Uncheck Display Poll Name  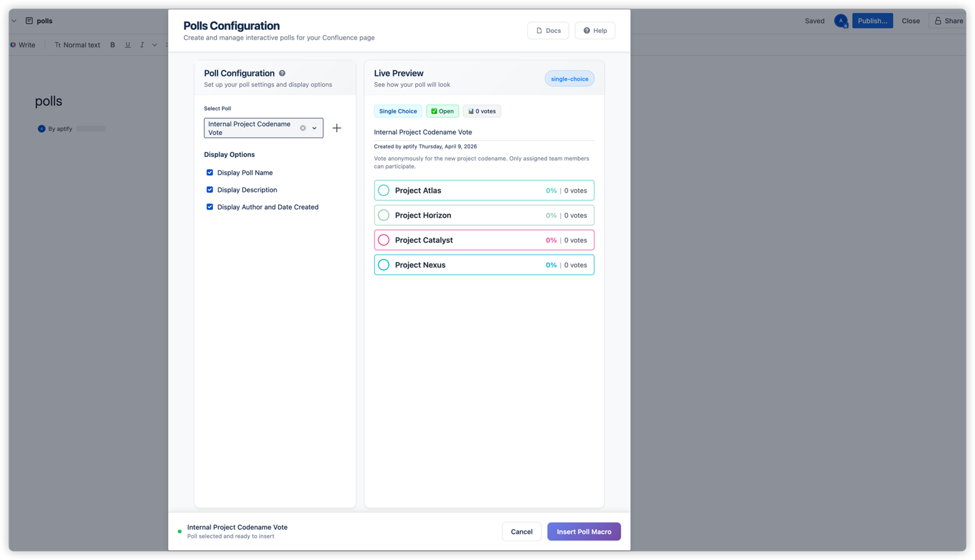click(209, 173)
